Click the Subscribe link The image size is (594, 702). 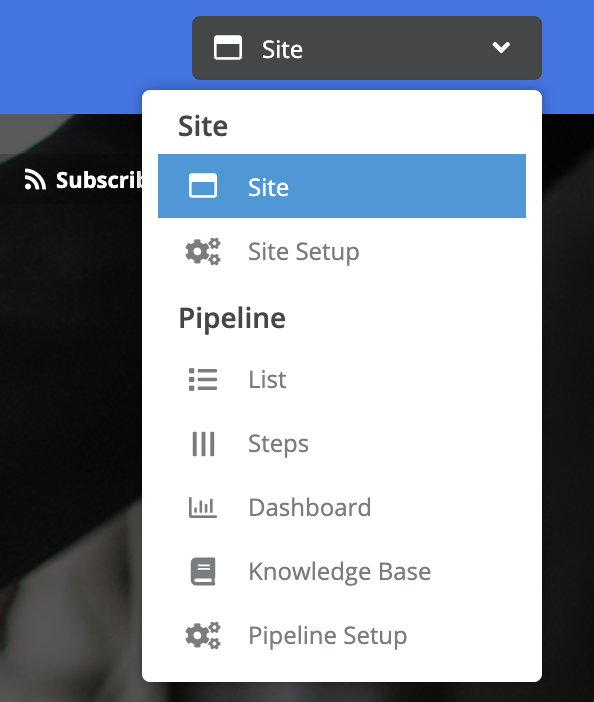(98, 180)
